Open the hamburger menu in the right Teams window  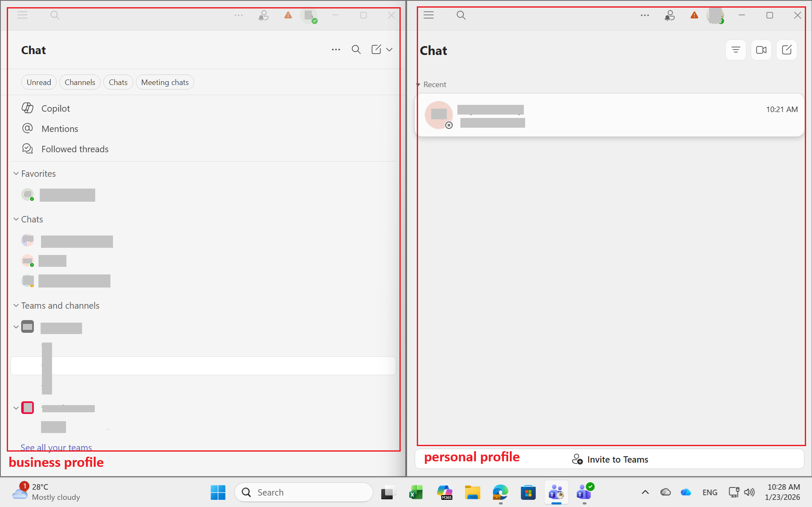(429, 15)
